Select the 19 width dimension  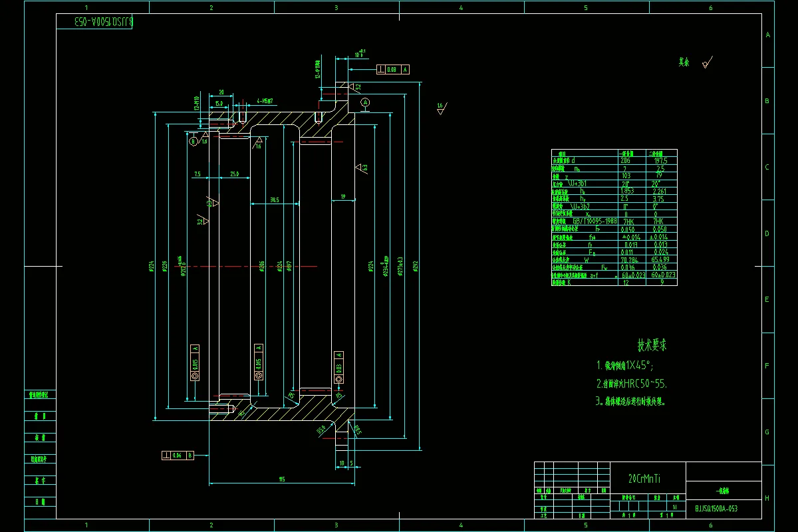(x=342, y=196)
